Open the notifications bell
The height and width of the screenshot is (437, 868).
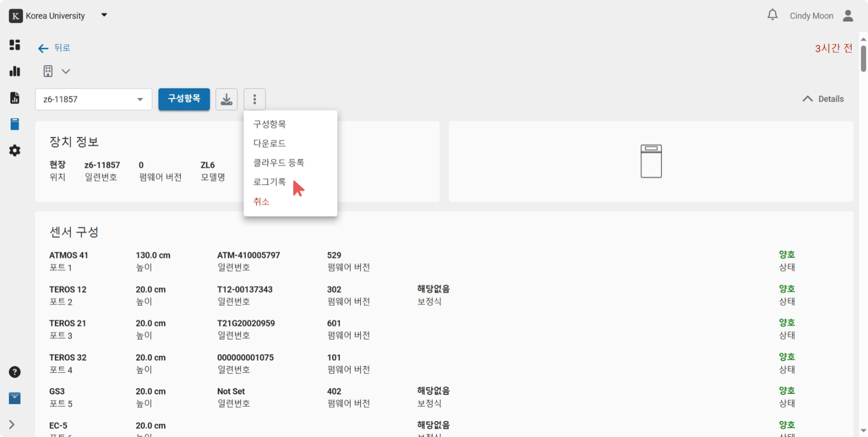coord(773,15)
